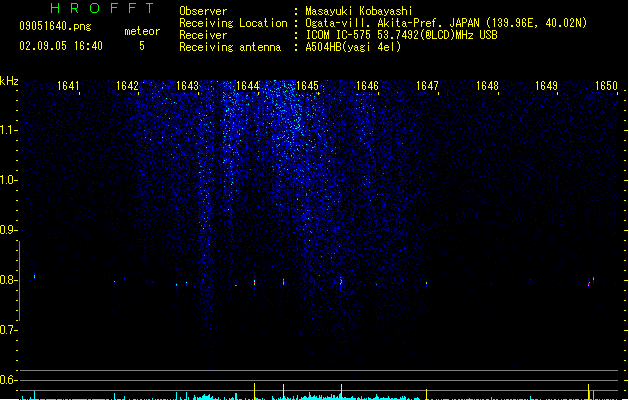Click the 1645 time axis label
The width and height of the screenshot is (629, 400).
[x=307, y=86]
